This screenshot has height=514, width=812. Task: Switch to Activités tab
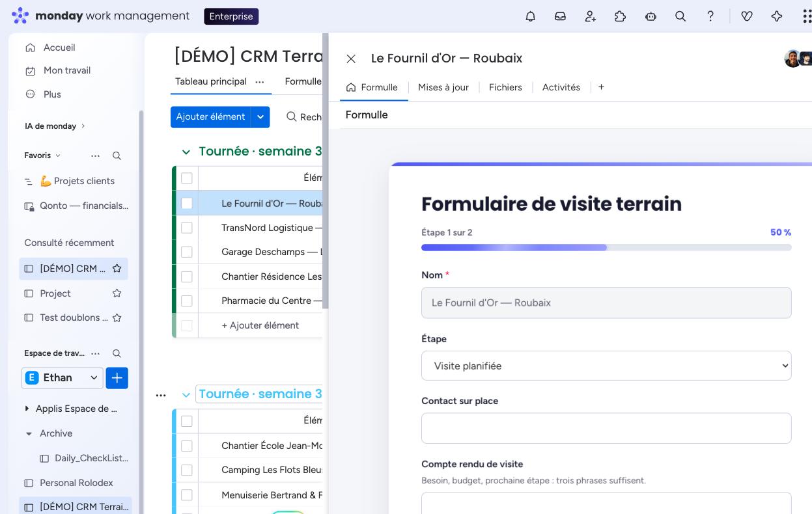click(x=561, y=87)
